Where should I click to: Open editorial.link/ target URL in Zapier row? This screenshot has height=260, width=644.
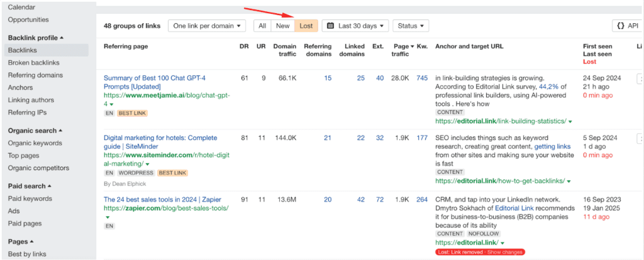467,243
